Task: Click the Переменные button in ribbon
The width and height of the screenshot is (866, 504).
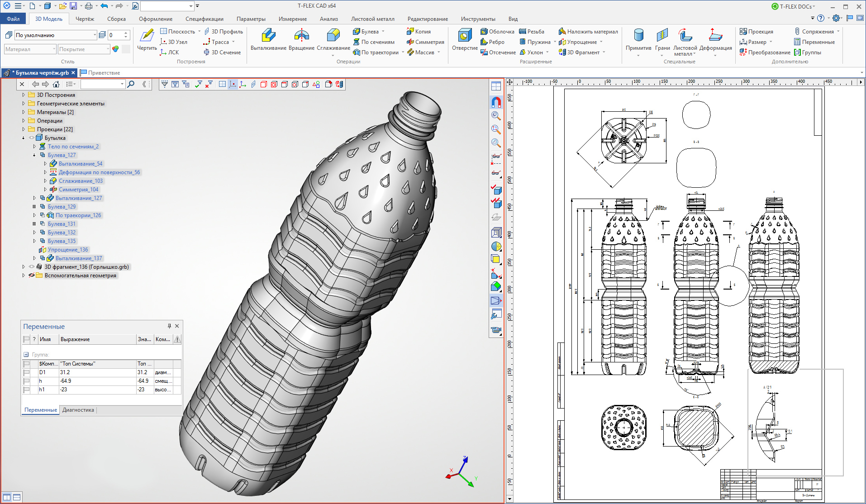Action: (x=814, y=42)
